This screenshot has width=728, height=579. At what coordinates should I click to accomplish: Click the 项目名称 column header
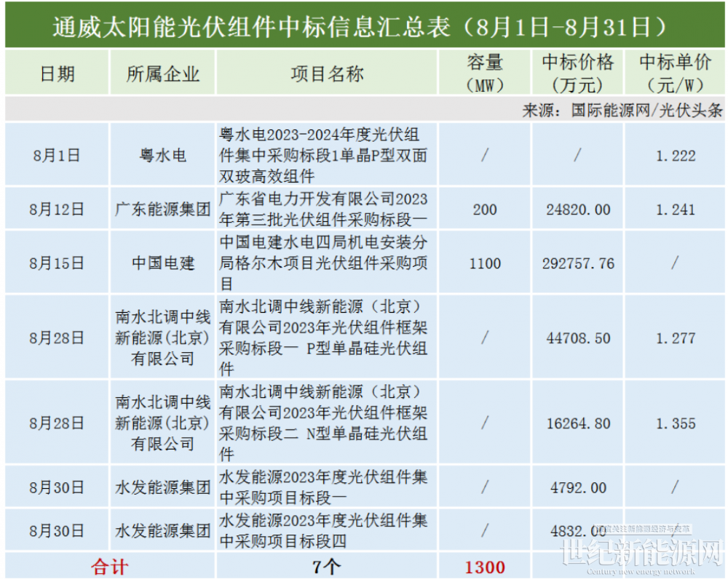click(327, 73)
